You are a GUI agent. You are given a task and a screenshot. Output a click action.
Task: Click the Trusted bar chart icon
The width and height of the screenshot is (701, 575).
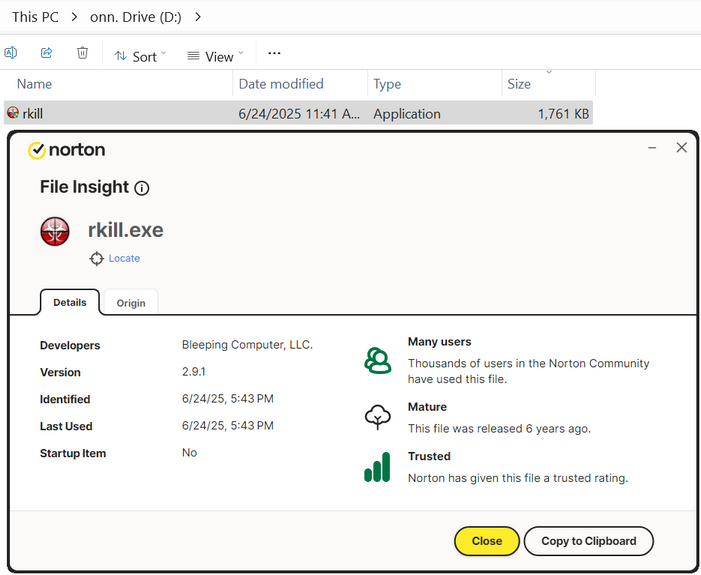coord(377,467)
